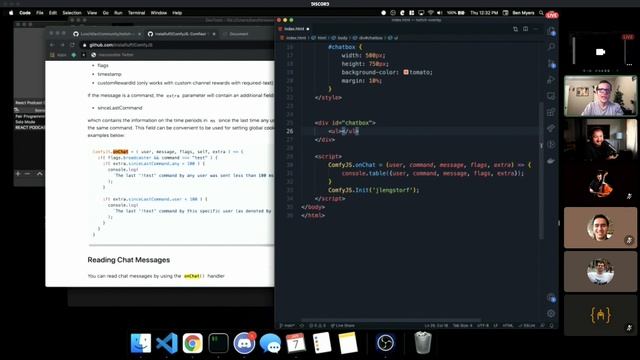Open Extensions view in VS Code activity bar
The height and width of the screenshot is (360, 640).
point(551,112)
